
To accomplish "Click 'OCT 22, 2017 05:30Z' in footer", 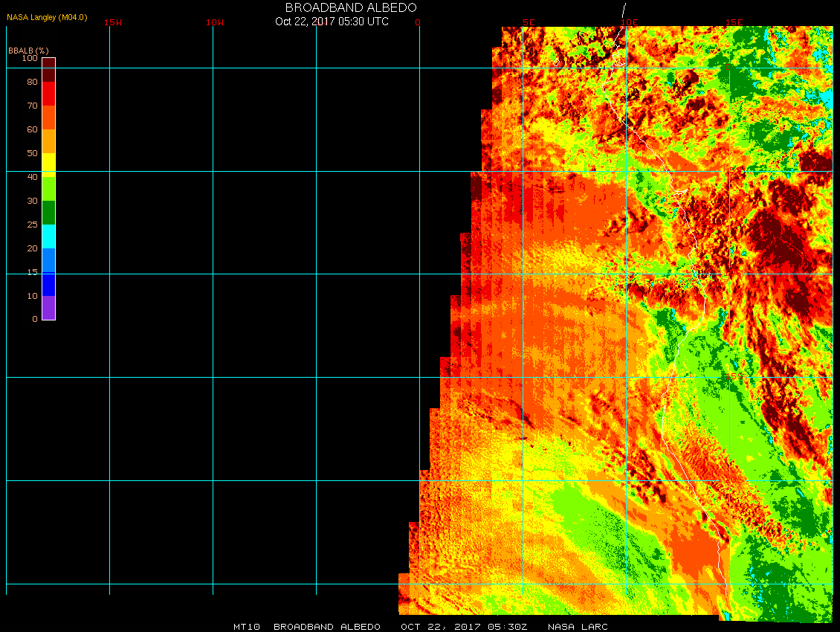I will pos(464,627).
